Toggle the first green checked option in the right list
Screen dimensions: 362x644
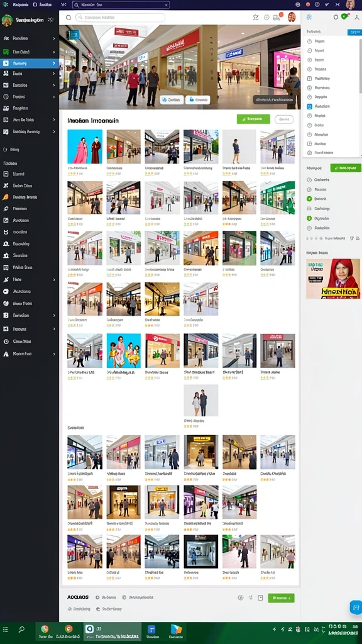[x=309, y=199]
